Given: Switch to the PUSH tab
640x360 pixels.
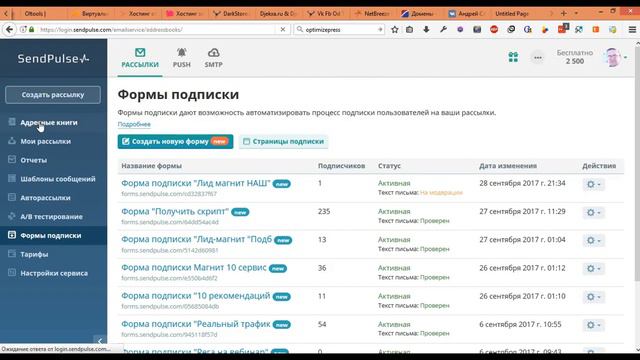Looking at the screenshot, I should point(182,58).
